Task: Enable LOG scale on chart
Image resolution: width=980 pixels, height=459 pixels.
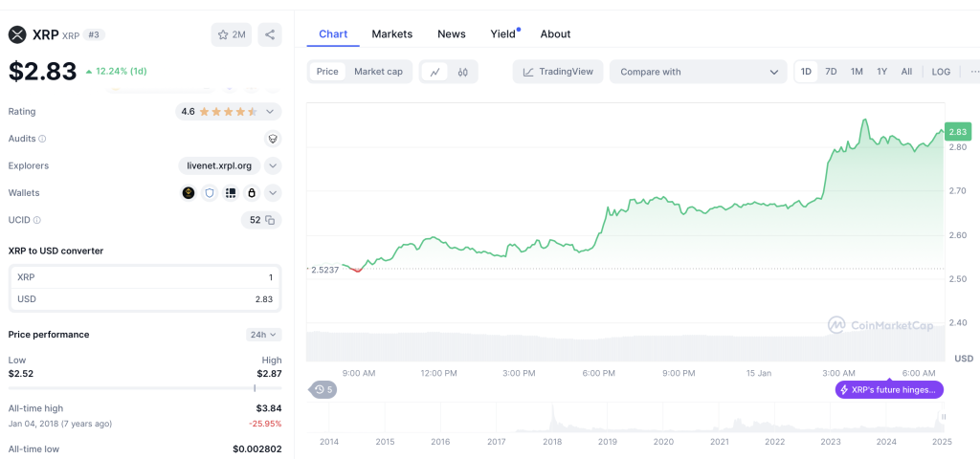Action: (x=941, y=72)
